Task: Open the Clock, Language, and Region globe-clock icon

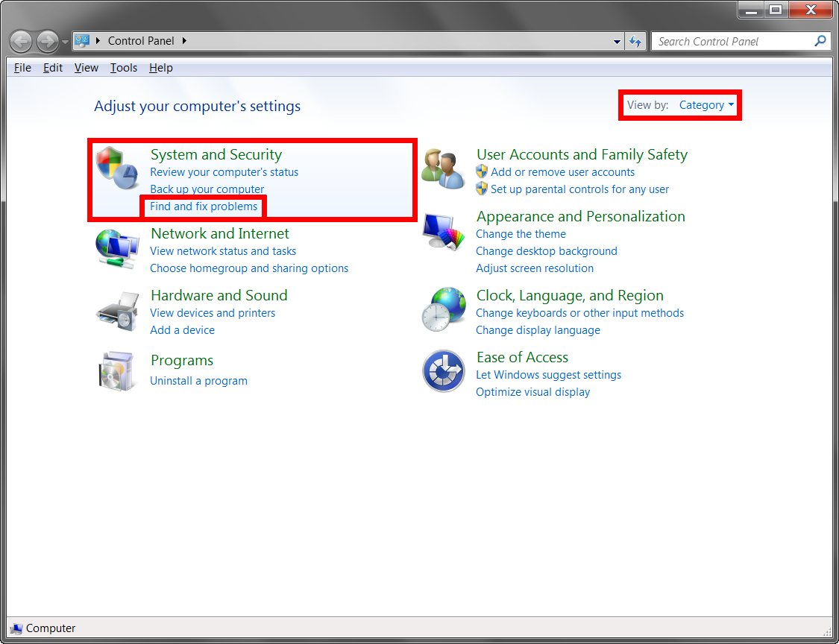Action: point(444,310)
